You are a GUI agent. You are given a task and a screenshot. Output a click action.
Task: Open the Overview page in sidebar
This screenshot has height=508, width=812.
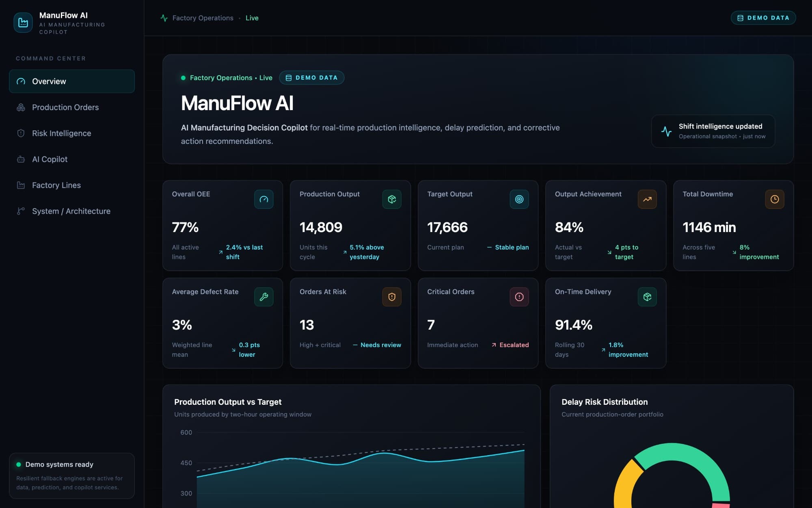pos(72,81)
